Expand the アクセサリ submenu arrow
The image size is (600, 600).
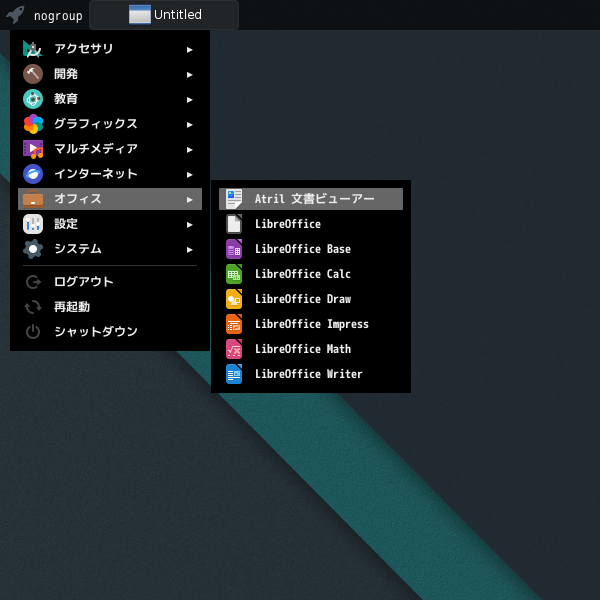(189, 49)
